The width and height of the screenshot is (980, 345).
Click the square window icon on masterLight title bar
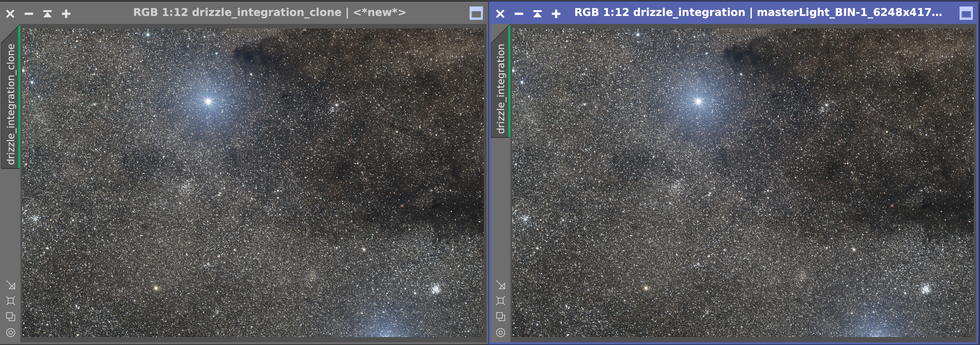(x=966, y=14)
